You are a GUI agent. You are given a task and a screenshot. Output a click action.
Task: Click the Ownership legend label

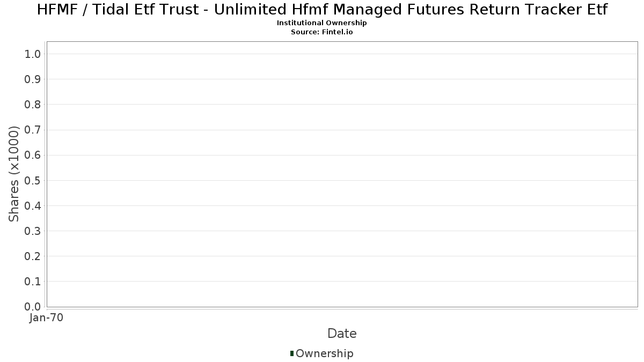[324, 353]
